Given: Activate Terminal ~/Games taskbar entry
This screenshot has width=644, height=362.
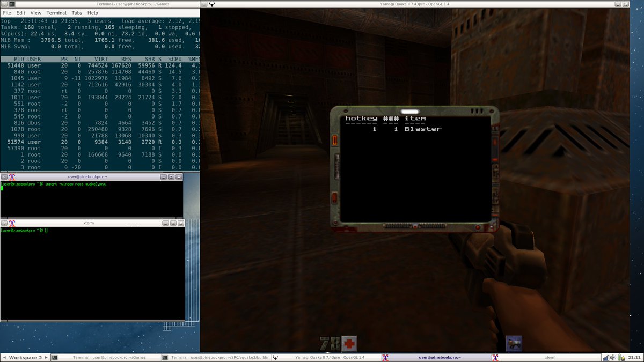Looking at the screenshot, I should coord(106,358).
